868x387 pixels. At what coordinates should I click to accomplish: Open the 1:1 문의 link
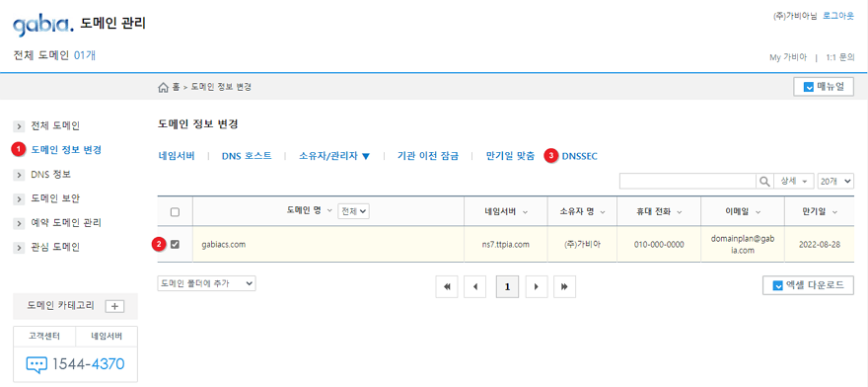[x=839, y=57]
